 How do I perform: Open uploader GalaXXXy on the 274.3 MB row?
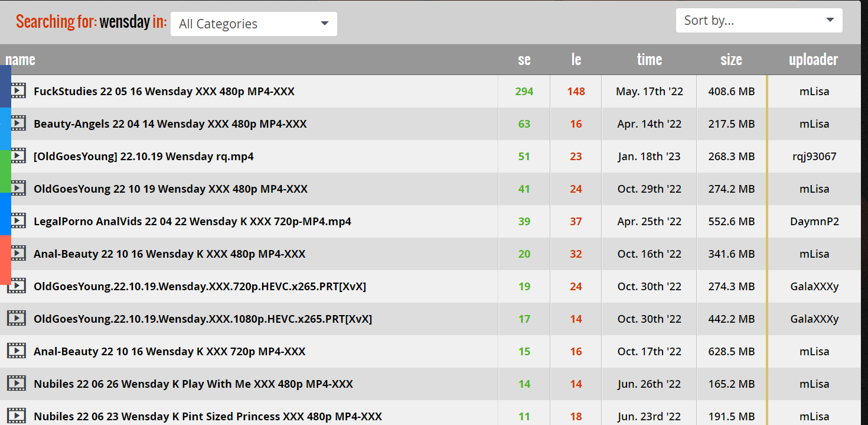(814, 287)
